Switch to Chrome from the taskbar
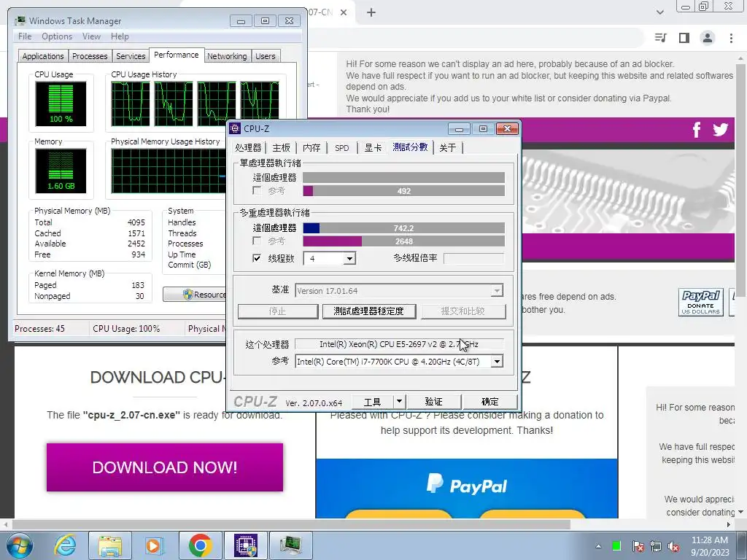The image size is (747, 560). [200, 545]
